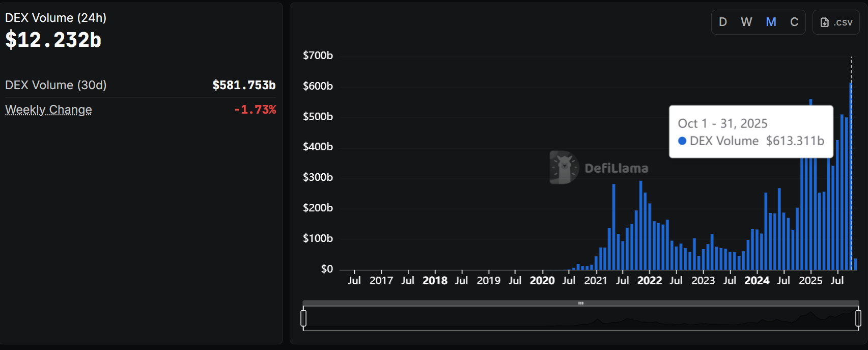Viewport: 868px width, 350px height.
Task: Click the 2022 label on the x-axis
Action: [x=650, y=281]
